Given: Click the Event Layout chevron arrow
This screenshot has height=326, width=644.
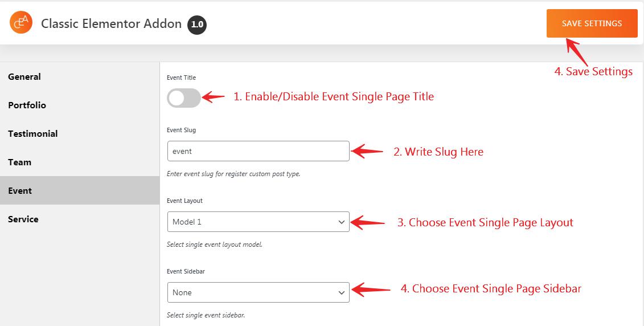Looking at the screenshot, I should coord(341,222).
